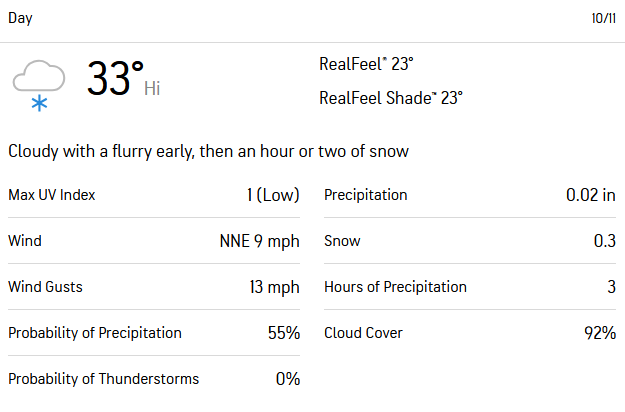This screenshot has height=412, width=625.
Task: Select the Wind row label
Action: tap(25, 241)
